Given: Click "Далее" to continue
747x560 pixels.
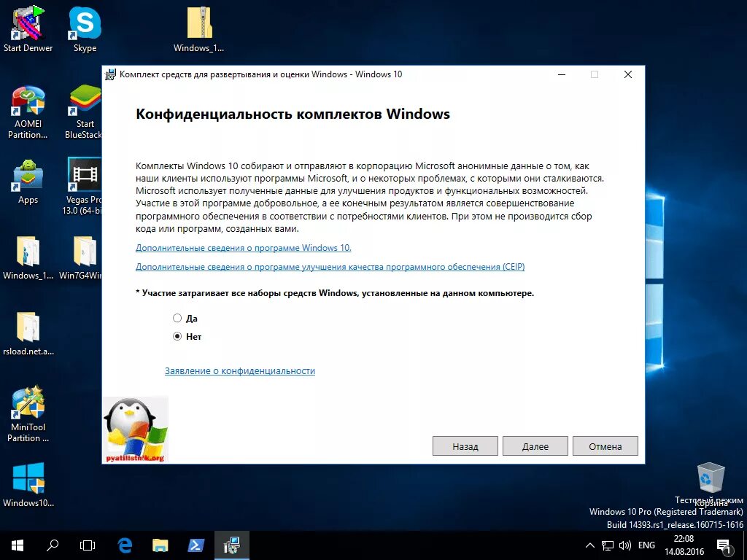Looking at the screenshot, I should (x=535, y=446).
